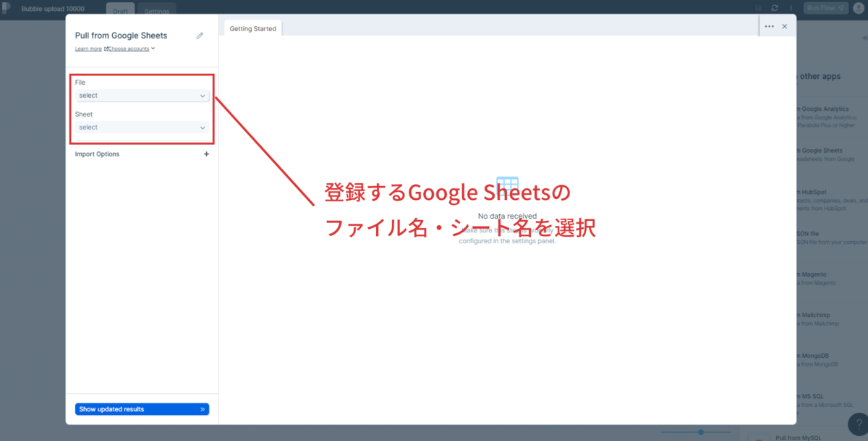Viewport: 868px width, 441px height.
Task: Open the Choose accounts dropdown
Action: coord(131,49)
